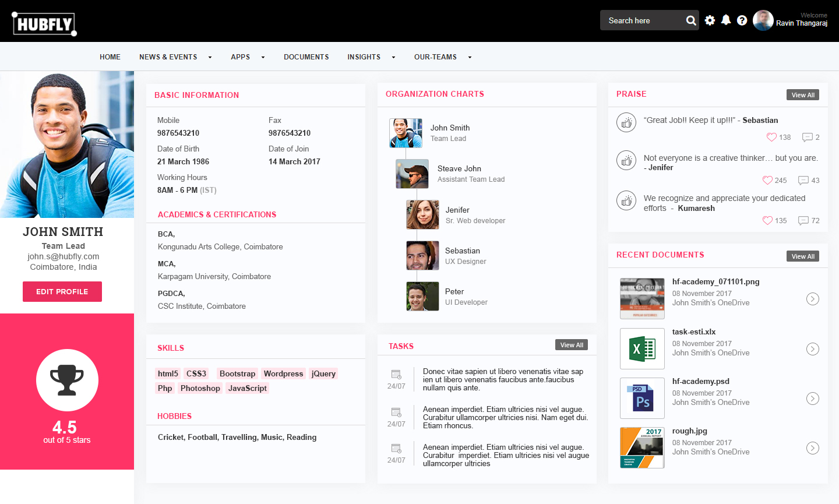Open Our-Teams menu
Image resolution: width=839 pixels, height=504 pixels.
pyautogui.click(x=435, y=57)
